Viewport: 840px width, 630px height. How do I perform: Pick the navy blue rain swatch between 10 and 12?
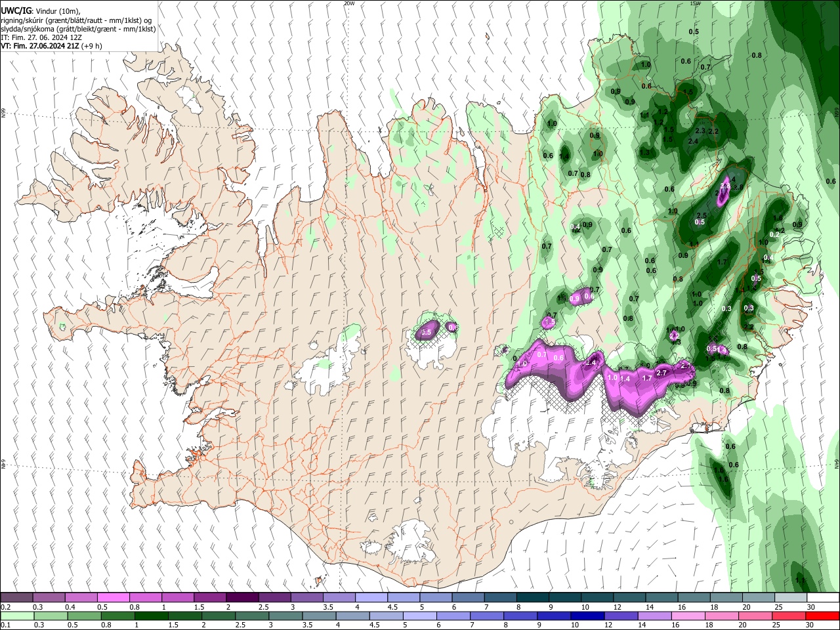click(586, 615)
